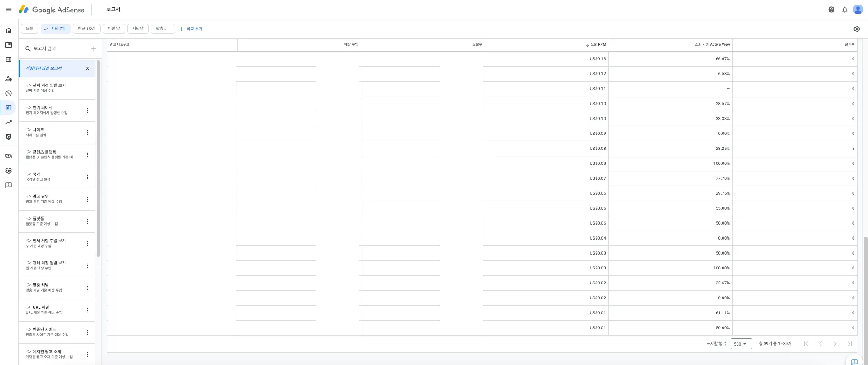Select the Reports bar chart sidebar icon
Viewport: 868px width, 365px height.
9,108
